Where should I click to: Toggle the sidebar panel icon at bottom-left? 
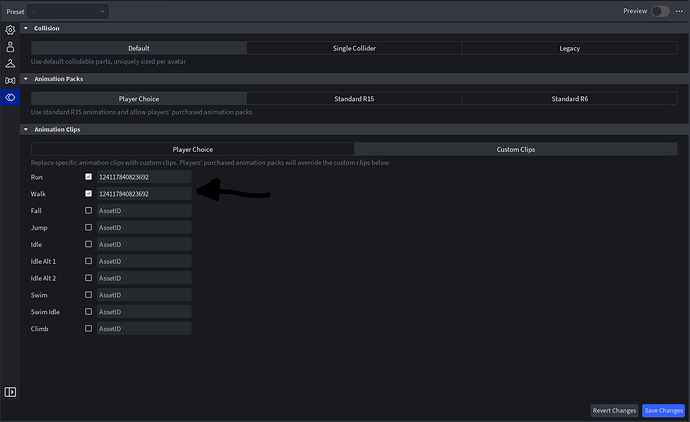[x=10, y=392]
